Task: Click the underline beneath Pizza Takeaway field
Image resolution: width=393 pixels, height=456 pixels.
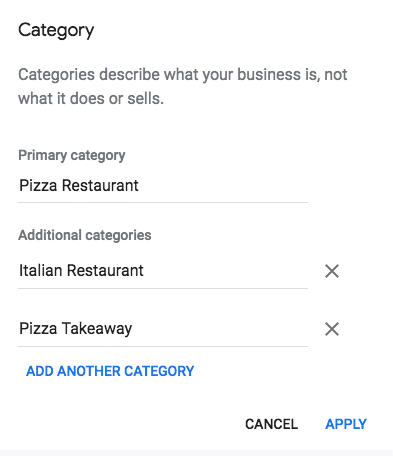Action: click(163, 346)
